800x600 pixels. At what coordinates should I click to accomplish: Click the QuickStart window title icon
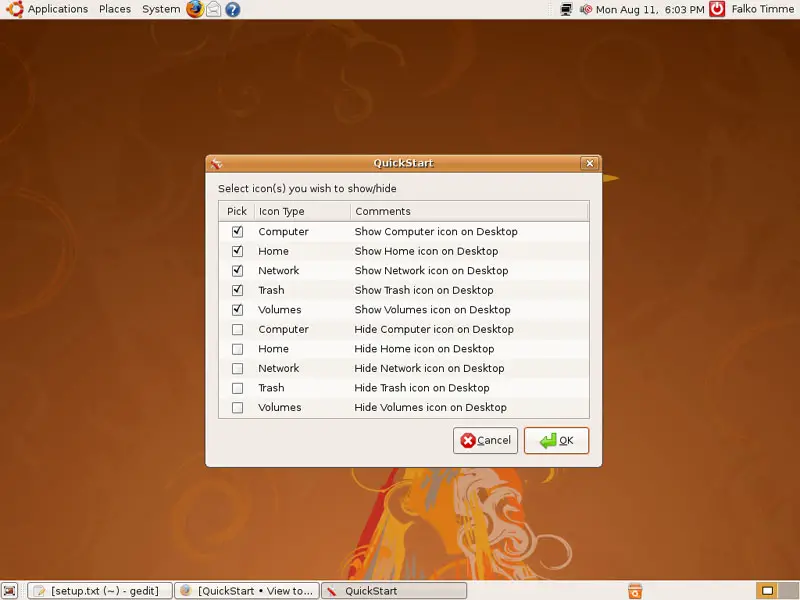click(216, 164)
